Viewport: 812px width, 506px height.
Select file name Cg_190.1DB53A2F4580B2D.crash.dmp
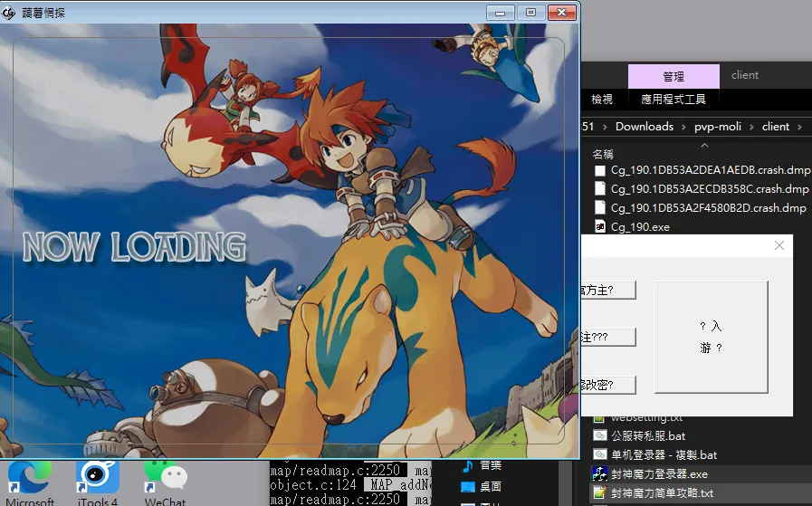click(x=709, y=207)
